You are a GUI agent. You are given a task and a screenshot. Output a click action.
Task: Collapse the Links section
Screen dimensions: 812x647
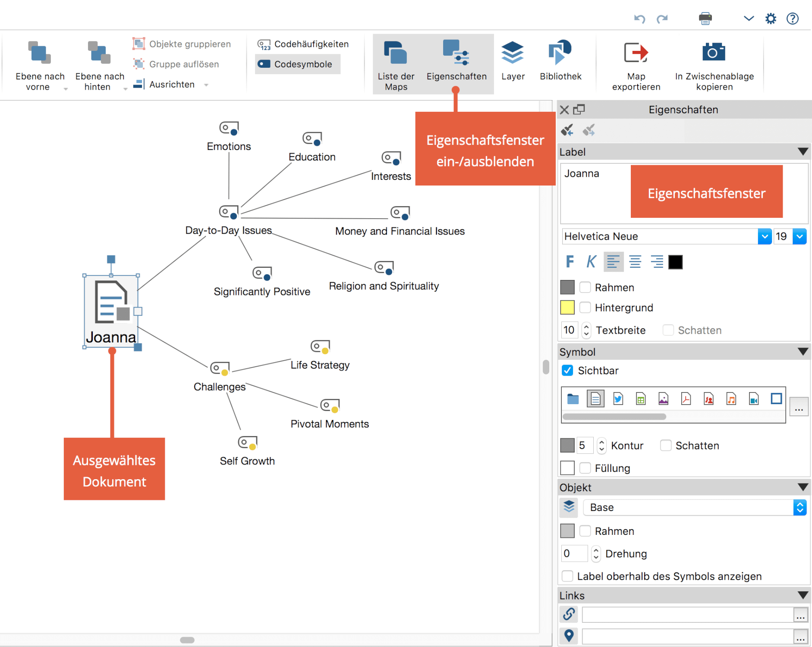pyautogui.click(x=803, y=596)
